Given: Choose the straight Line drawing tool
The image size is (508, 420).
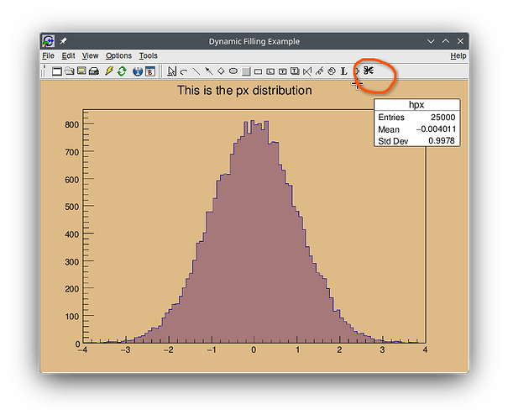Looking at the screenshot, I should click(196, 71).
